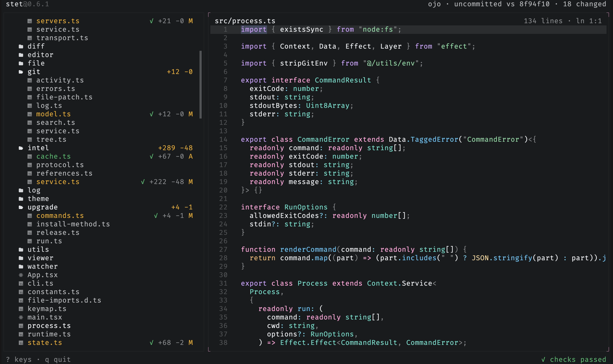613x364 pixels.
Task: Click the '18 changed' header text
Action: pyautogui.click(x=585, y=4)
